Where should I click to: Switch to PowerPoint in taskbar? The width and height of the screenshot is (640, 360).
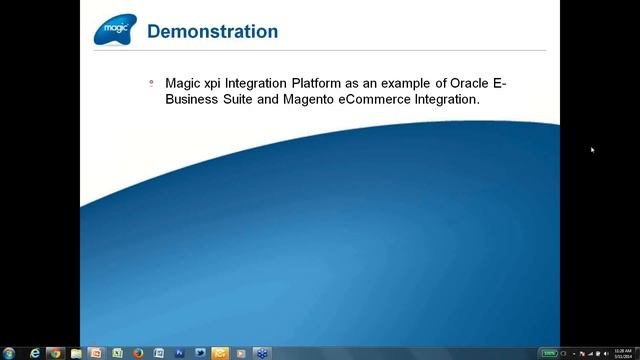click(96, 353)
